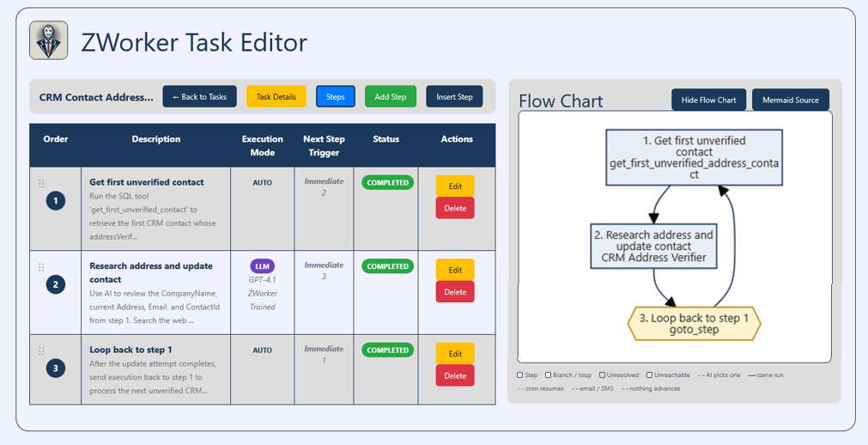Viewport: 868px width, 445px height.
Task: Click the step 2 order number circle
Action: pos(55,284)
